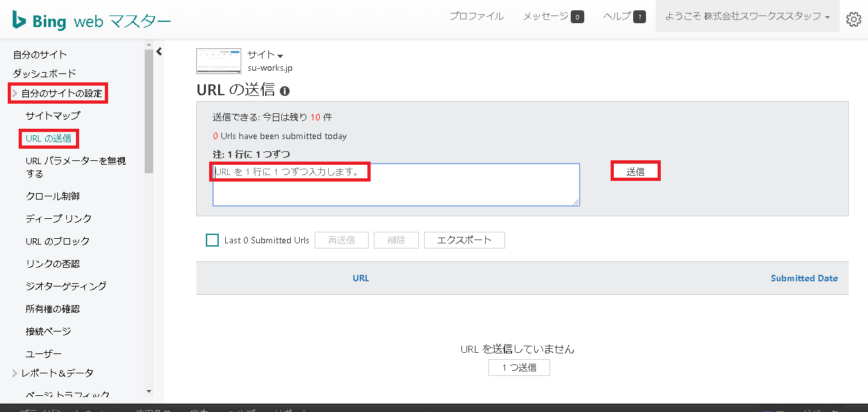
Task: Open the サイト dropdown
Action: click(265, 55)
